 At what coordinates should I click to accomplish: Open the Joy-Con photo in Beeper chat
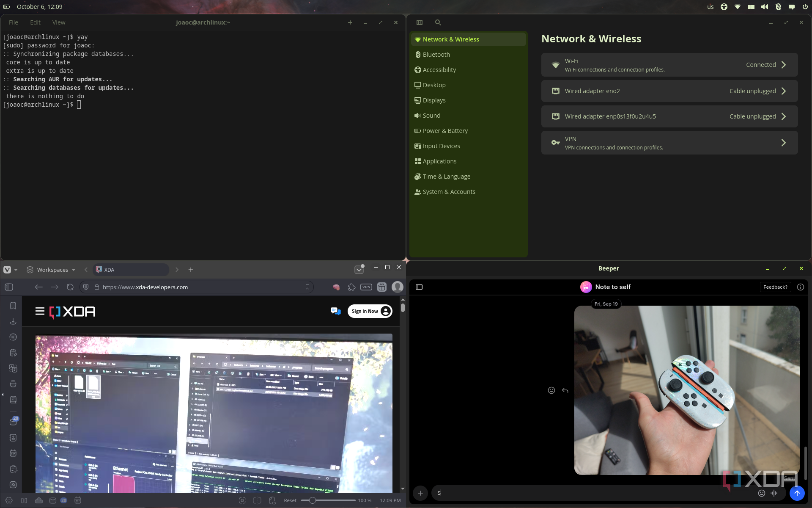(x=687, y=390)
